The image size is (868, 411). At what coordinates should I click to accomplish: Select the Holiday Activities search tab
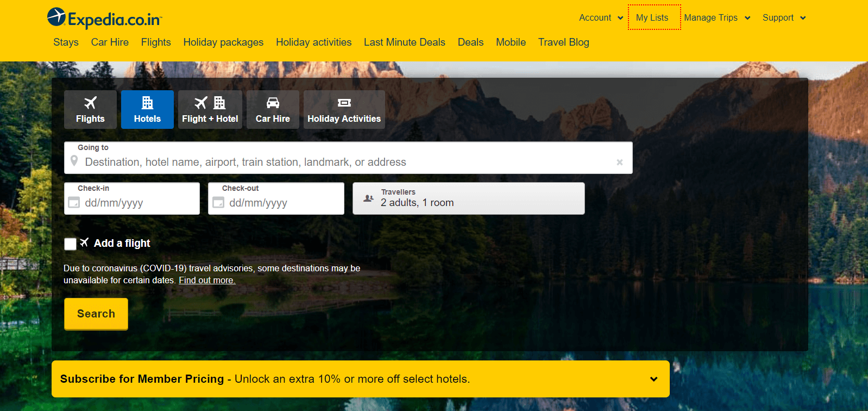point(344,109)
